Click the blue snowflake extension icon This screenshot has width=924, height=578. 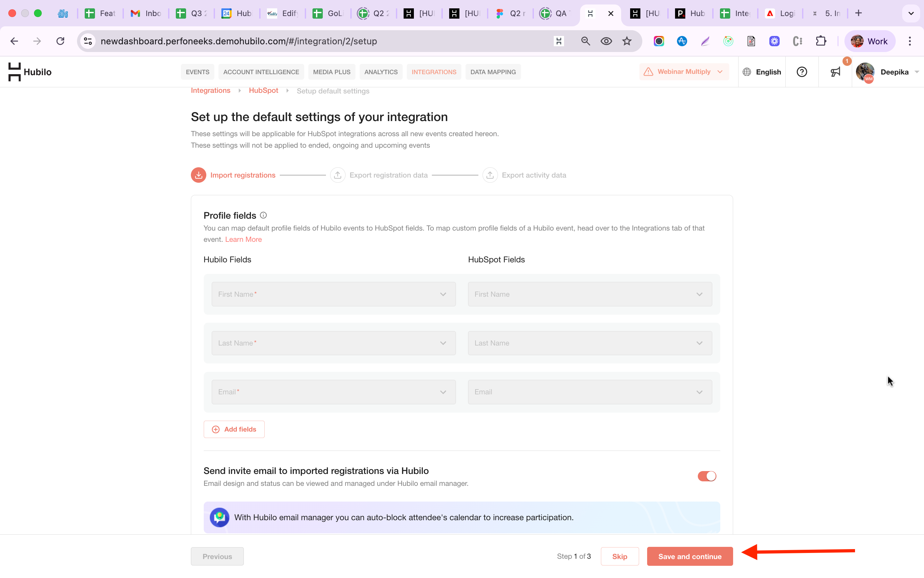(x=774, y=41)
